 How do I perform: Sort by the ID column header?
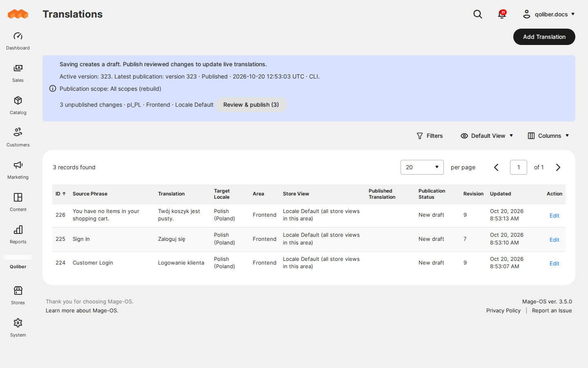coord(61,194)
